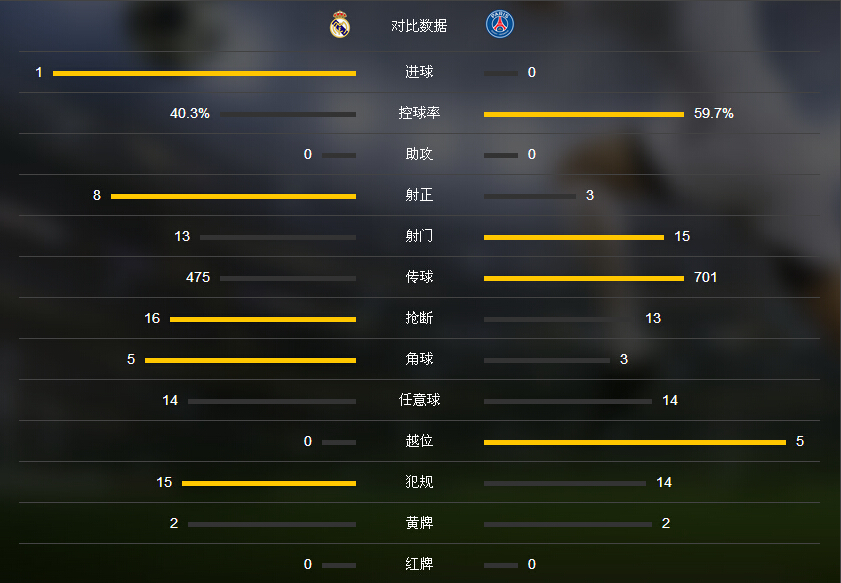The height and width of the screenshot is (583, 841).
Task: Click the 红牌 row label
Action: [419, 564]
